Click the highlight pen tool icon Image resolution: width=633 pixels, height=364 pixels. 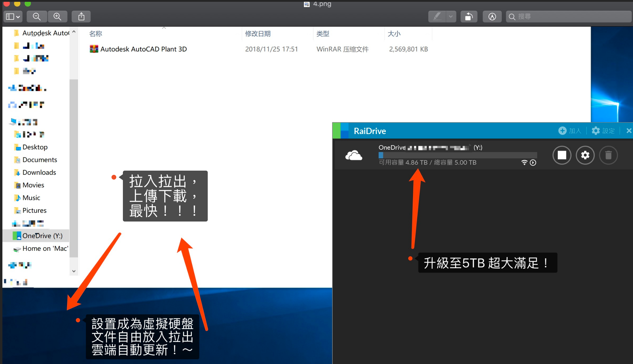[x=437, y=17]
